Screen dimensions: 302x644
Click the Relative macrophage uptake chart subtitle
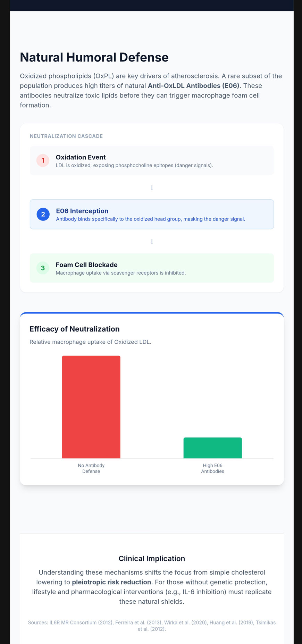point(90,342)
